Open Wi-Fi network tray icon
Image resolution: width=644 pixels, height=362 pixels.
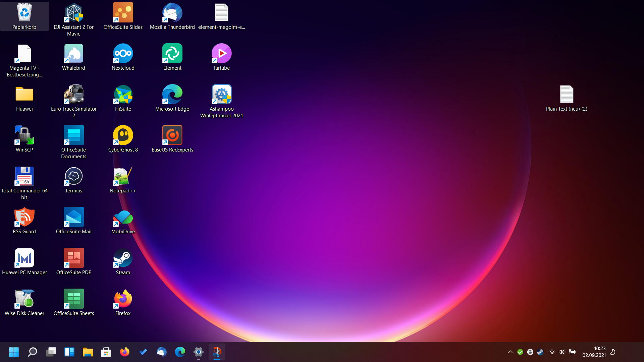click(x=552, y=352)
